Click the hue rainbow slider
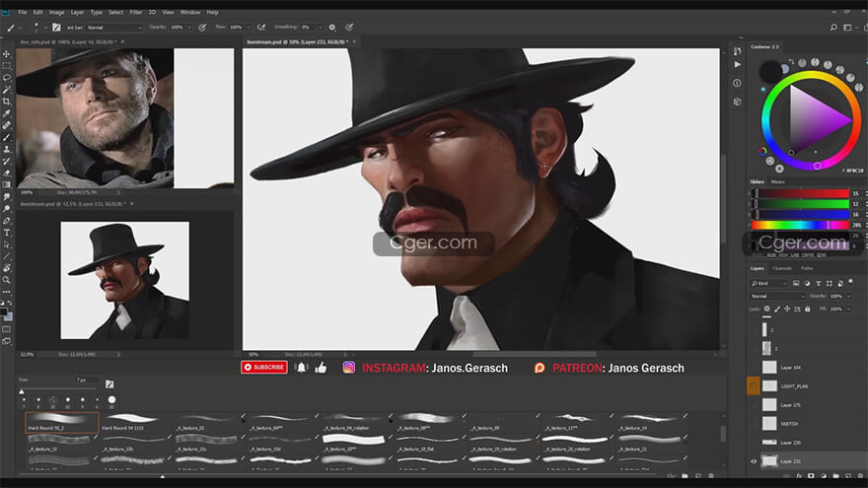 800,225
